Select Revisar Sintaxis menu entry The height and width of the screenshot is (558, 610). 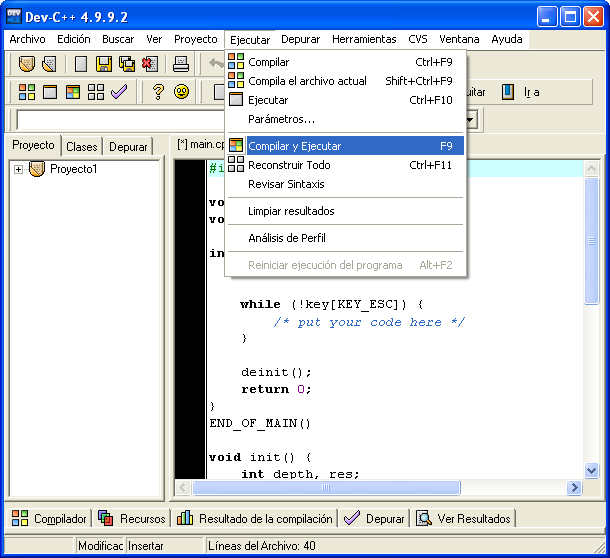345,184
